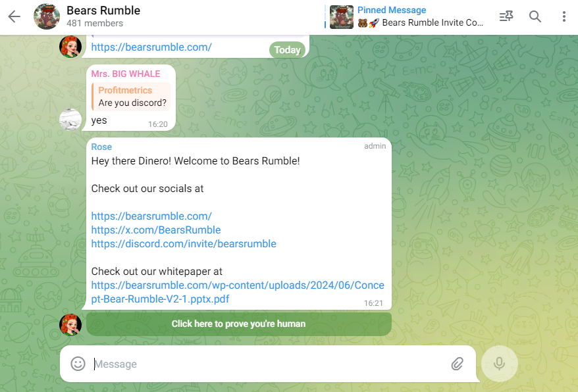Viewport: 578px width, 392px height.
Task: Search this chat with magnifier icon
Action: (535, 16)
